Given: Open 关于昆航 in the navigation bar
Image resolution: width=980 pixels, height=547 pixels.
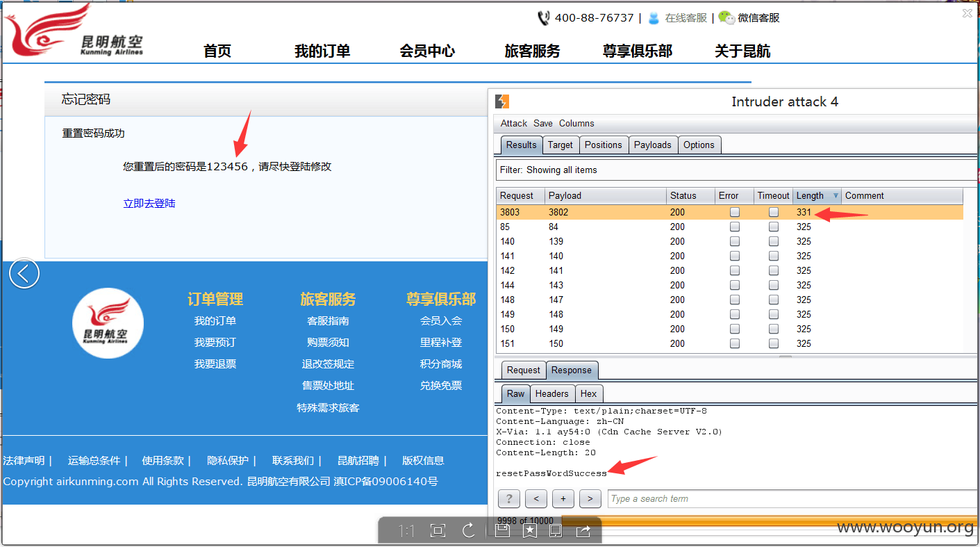Looking at the screenshot, I should 742,51.
